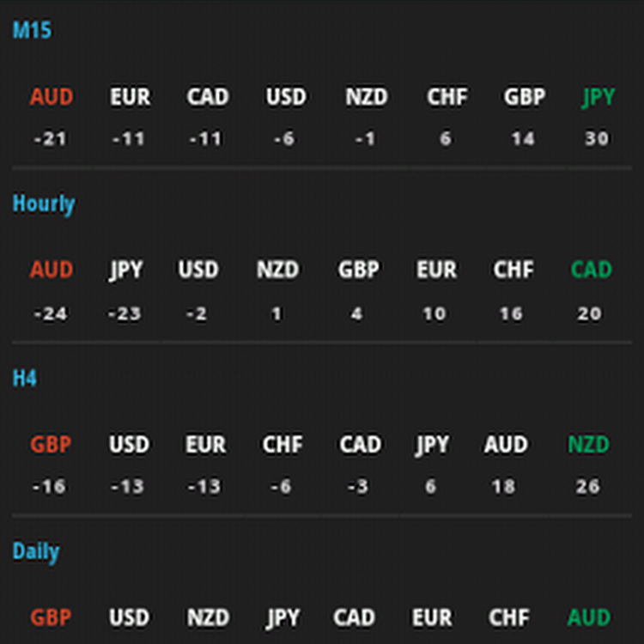644x644 pixels.
Task: Select EUR in the Daily row
Action: click(x=431, y=618)
